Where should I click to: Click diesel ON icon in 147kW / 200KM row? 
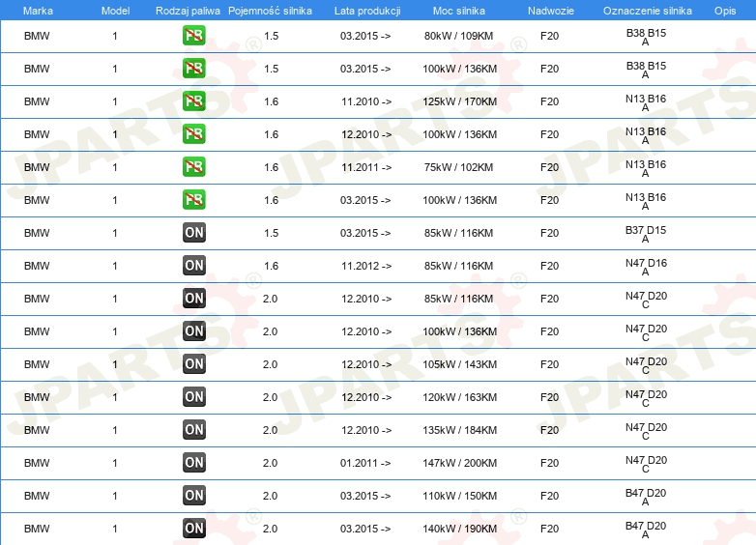coord(193,463)
